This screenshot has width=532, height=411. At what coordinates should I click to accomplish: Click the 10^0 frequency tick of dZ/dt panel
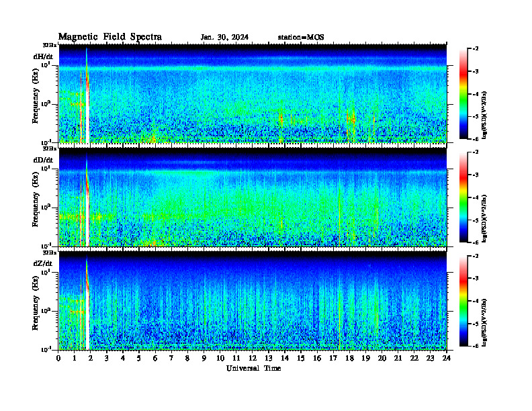coord(46,311)
